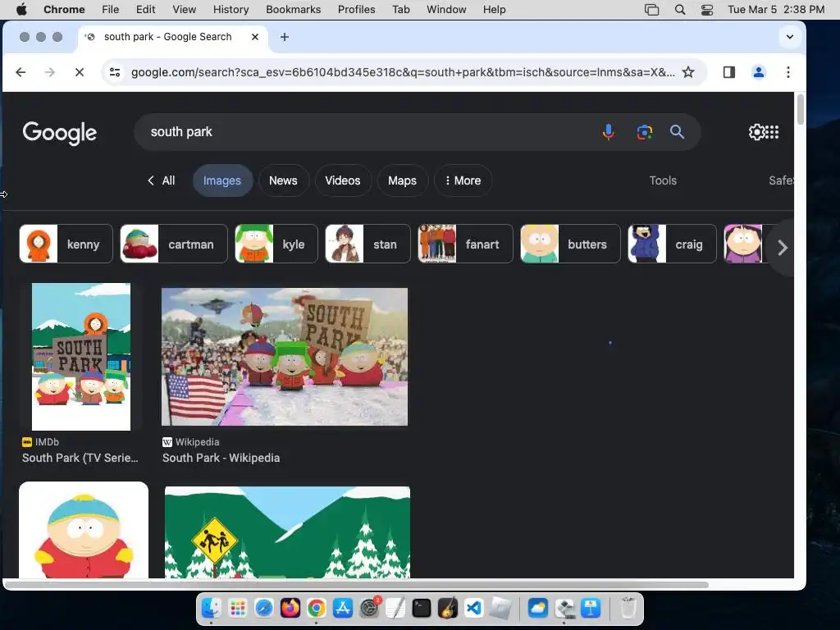Click the screen mirroring menu bar icon
840x630 pixels.
(651, 10)
